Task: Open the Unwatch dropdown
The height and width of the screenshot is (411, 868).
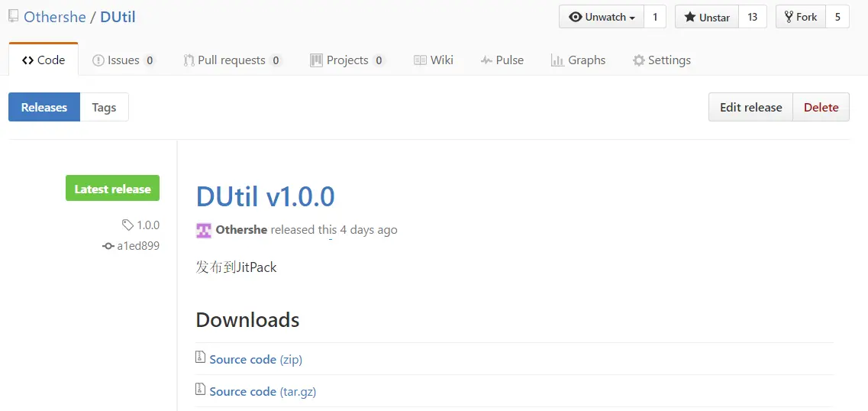Action: pyautogui.click(x=601, y=17)
